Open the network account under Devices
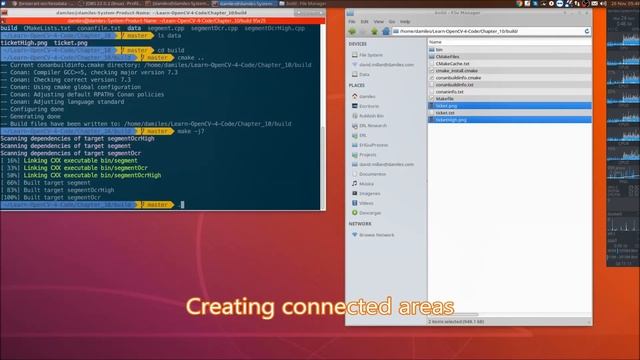The image size is (640, 360). coord(386,64)
